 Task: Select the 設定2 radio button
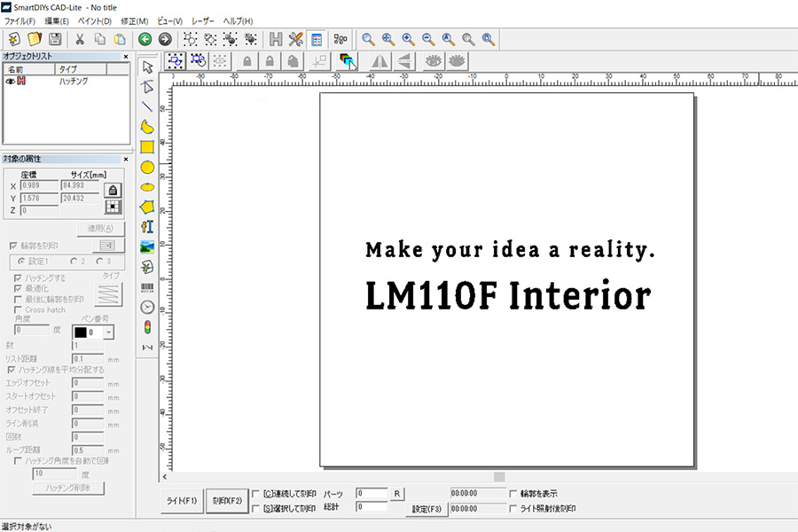pyautogui.click(x=74, y=262)
